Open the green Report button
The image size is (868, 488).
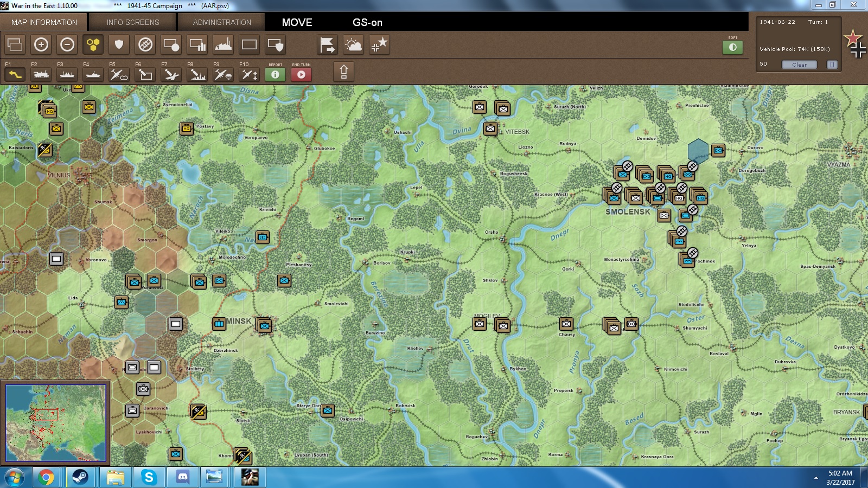(276, 74)
